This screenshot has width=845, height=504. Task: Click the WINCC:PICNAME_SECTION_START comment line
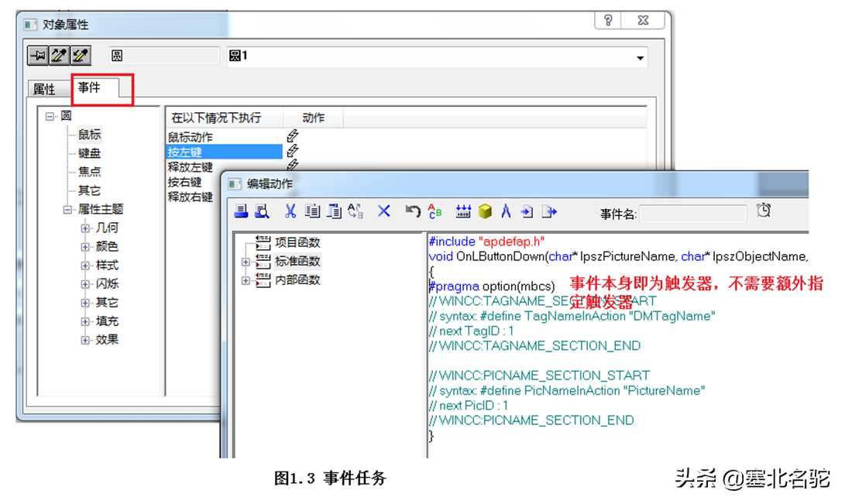(539, 375)
